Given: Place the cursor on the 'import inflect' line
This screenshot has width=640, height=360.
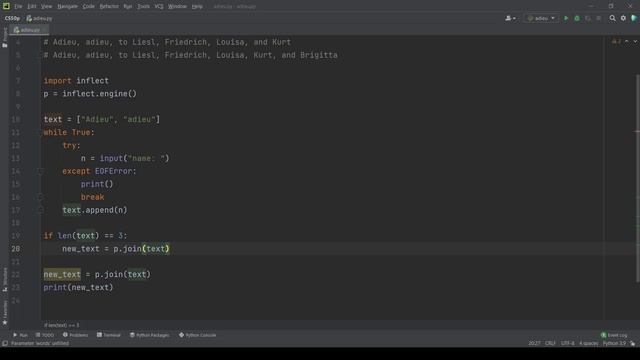Looking at the screenshot, I should tap(76, 81).
